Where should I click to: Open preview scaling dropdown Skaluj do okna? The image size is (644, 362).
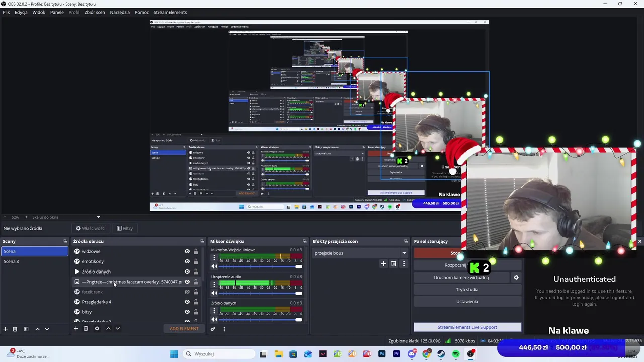coord(66,217)
